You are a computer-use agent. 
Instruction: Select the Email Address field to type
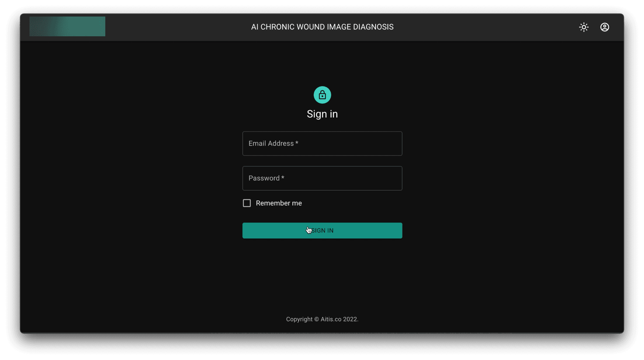[x=322, y=143]
